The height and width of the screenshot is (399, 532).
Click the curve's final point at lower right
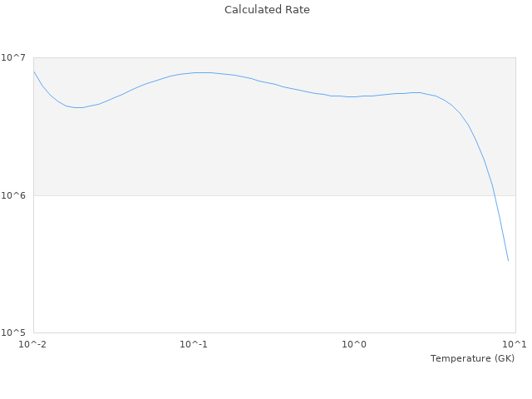[x=508, y=261]
